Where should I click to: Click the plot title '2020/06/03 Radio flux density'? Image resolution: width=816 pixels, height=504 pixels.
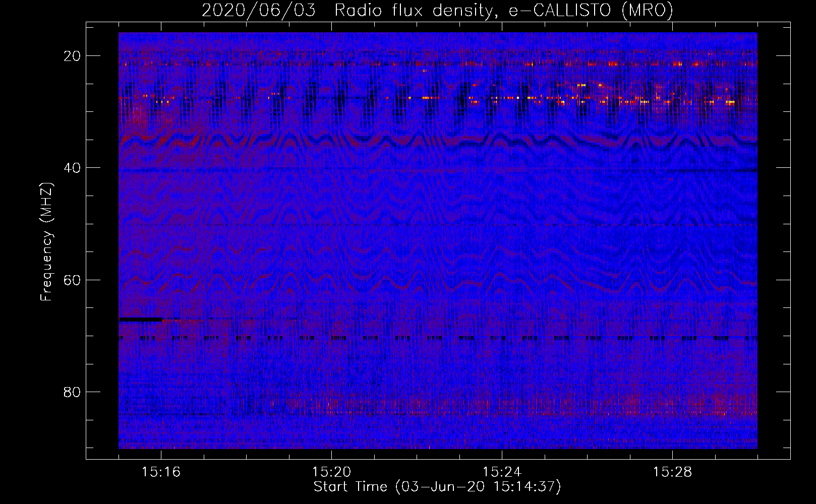(x=347, y=10)
